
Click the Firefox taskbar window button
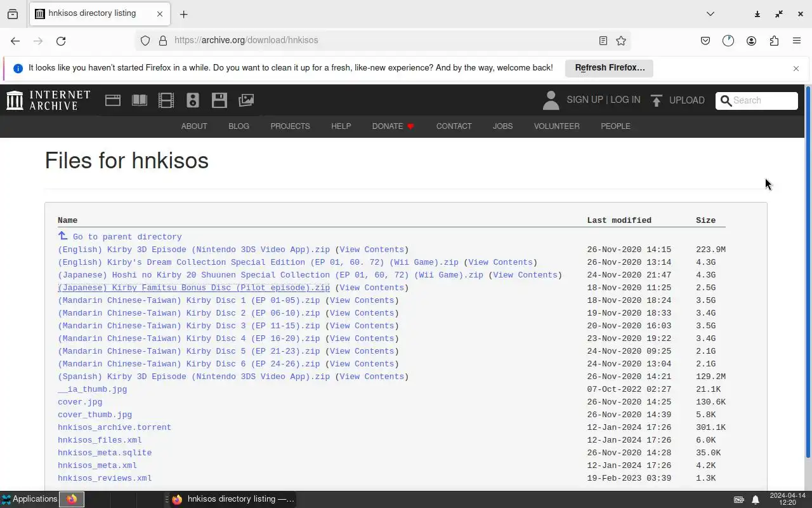232,499
